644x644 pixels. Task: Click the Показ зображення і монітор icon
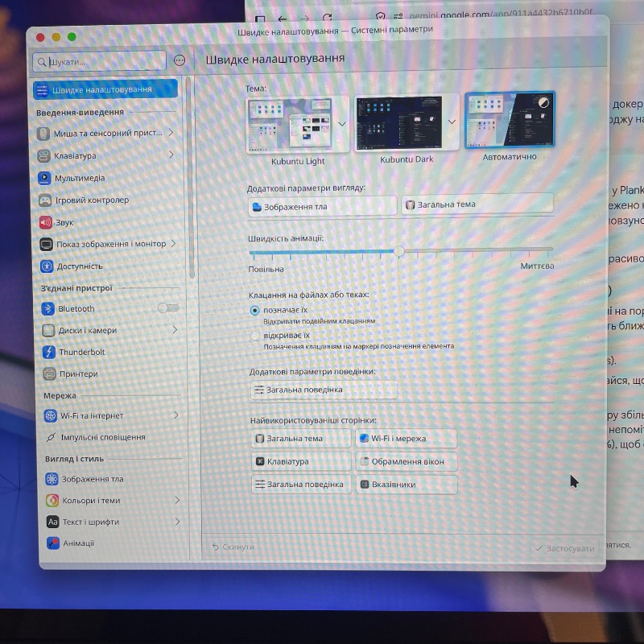click(x=46, y=245)
